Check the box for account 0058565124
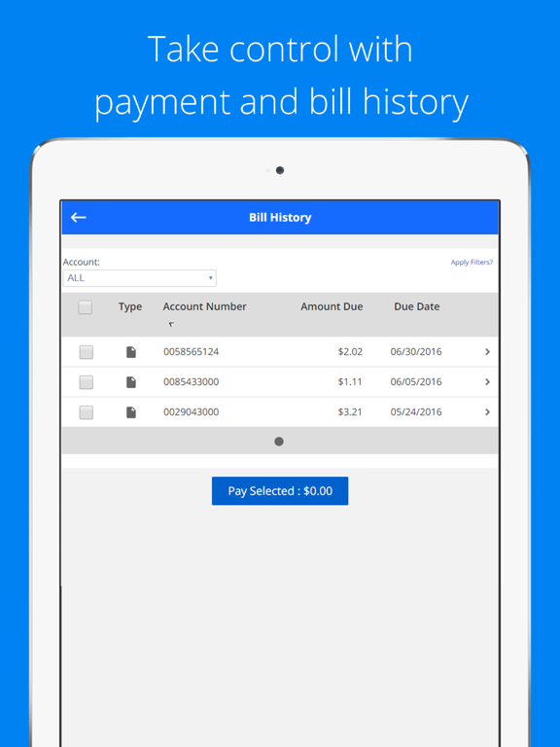Screen dimensions: 560x747 pos(87,352)
